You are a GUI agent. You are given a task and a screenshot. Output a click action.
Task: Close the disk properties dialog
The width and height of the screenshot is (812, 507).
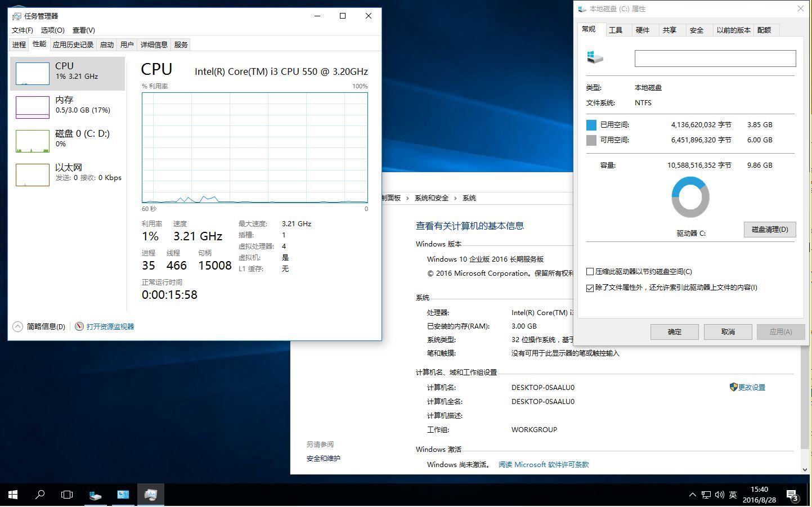[801, 8]
